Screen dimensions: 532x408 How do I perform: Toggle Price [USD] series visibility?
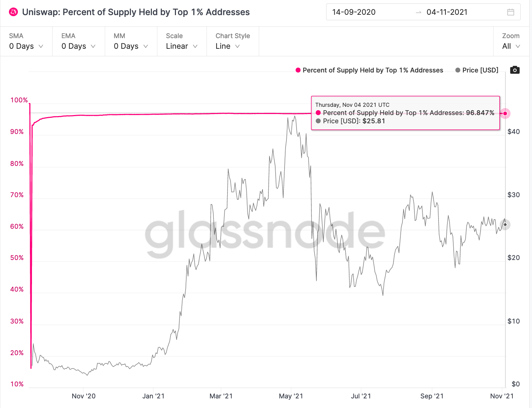pos(480,70)
